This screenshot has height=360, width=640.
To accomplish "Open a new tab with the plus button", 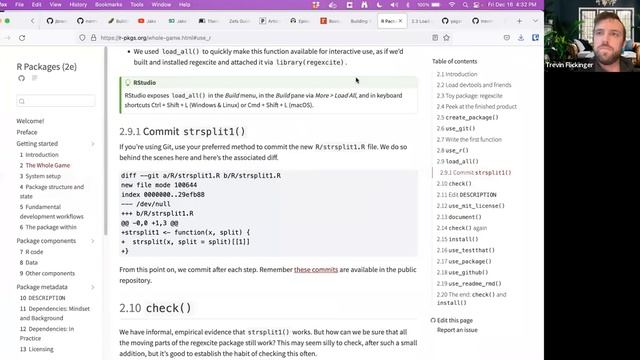I will point(520,21).
